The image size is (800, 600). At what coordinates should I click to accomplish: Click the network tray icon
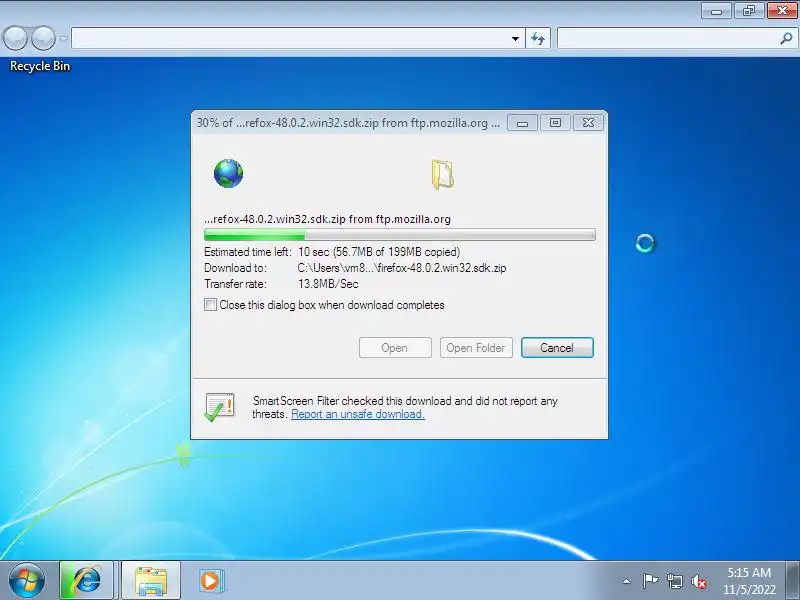[674, 581]
